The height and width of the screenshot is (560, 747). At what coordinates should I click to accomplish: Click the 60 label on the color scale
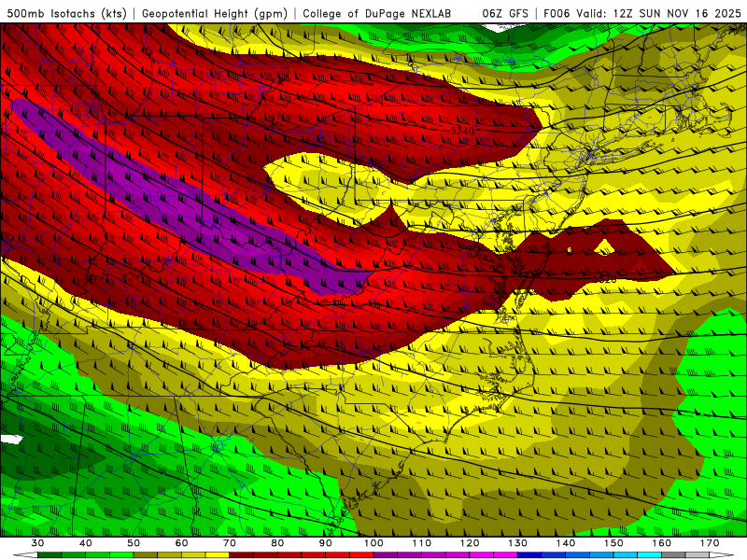(x=181, y=543)
